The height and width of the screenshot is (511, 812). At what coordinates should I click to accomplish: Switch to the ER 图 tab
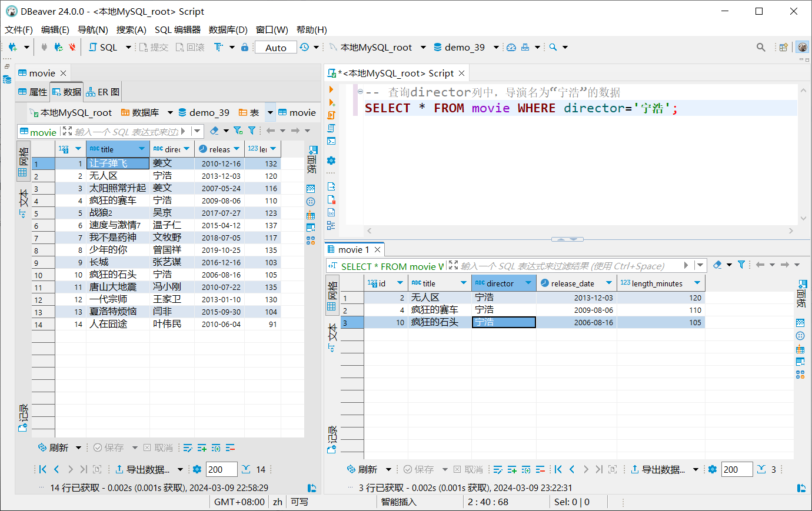pyautogui.click(x=103, y=92)
